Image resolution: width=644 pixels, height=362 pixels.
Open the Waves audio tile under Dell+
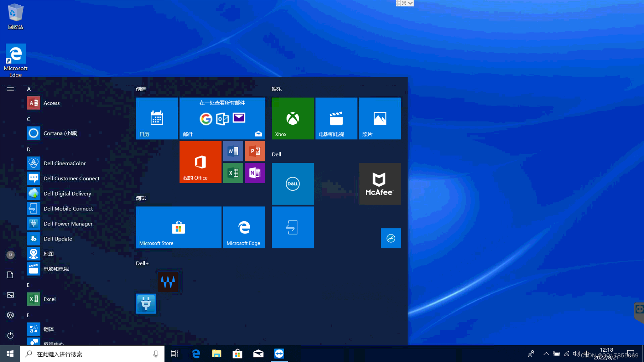click(168, 282)
